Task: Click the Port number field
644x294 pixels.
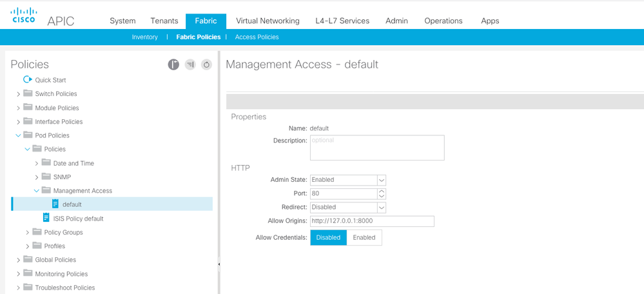Action: pyautogui.click(x=344, y=193)
